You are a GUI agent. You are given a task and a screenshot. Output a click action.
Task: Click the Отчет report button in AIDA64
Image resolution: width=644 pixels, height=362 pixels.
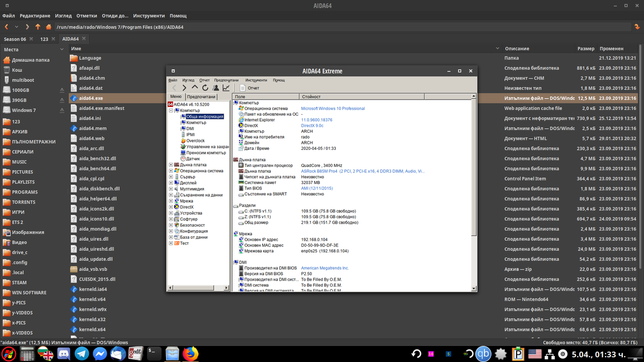[x=249, y=88]
